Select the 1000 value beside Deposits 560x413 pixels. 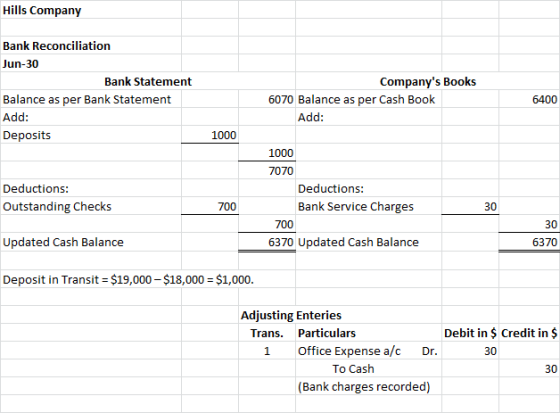click(224, 135)
